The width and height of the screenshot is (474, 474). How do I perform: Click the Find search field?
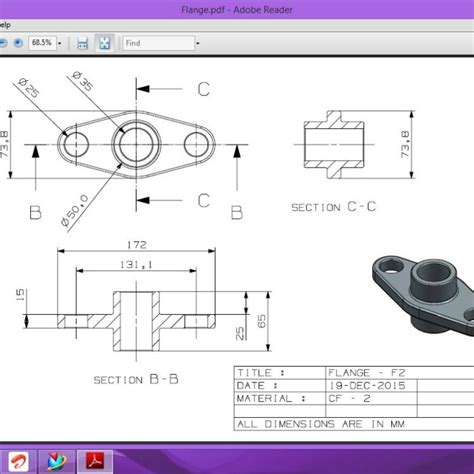[159, 43]
